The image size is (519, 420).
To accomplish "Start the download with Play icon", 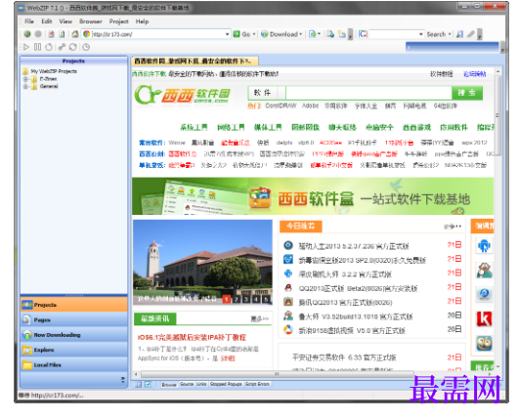I will click(x=26, y=47).
